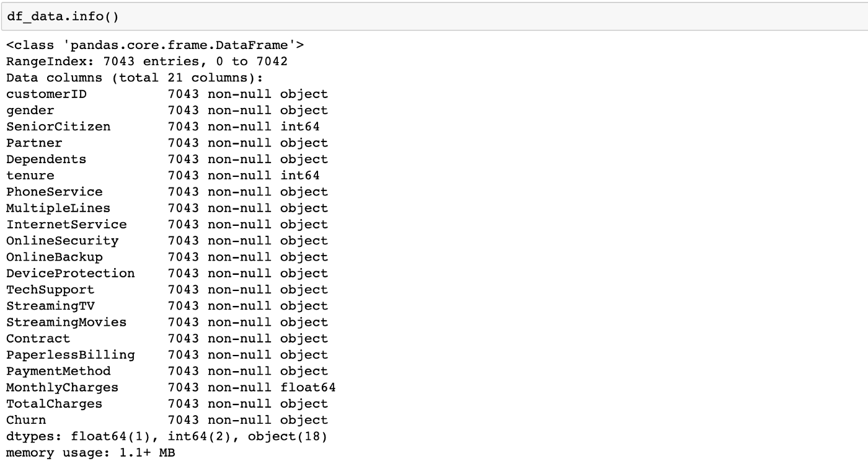Click the TechSupport column line

(x=167, y=290)
